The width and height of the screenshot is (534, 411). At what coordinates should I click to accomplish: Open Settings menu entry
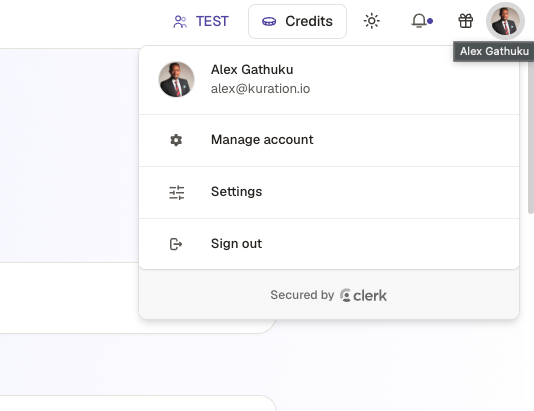pos(329,192)
